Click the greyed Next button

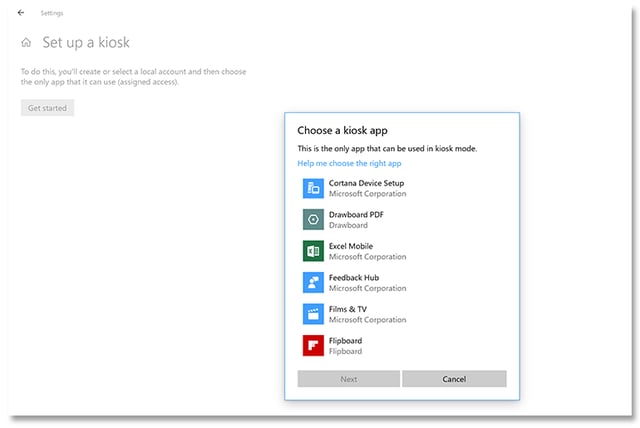click(349, 379)
